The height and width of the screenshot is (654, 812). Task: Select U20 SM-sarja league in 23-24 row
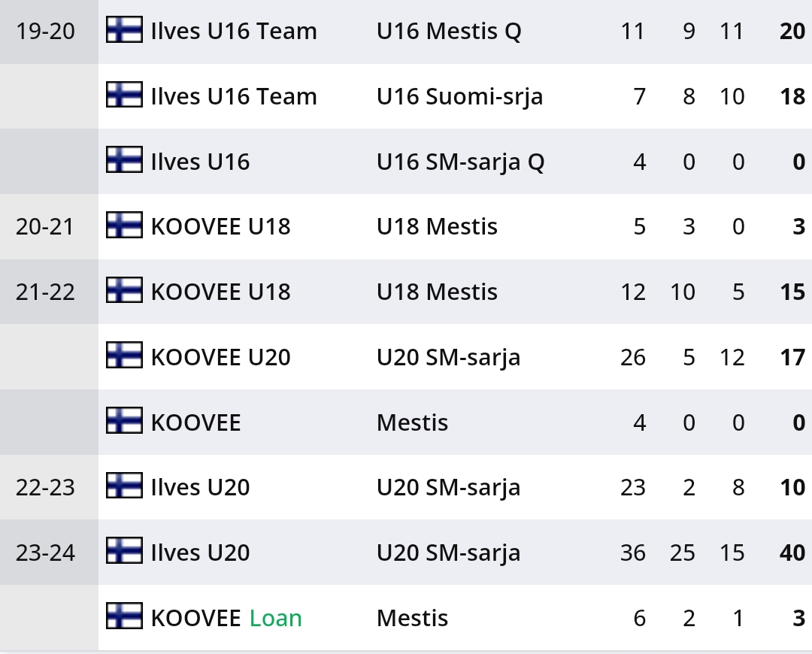pyautogui.click(x=448, y=553)
